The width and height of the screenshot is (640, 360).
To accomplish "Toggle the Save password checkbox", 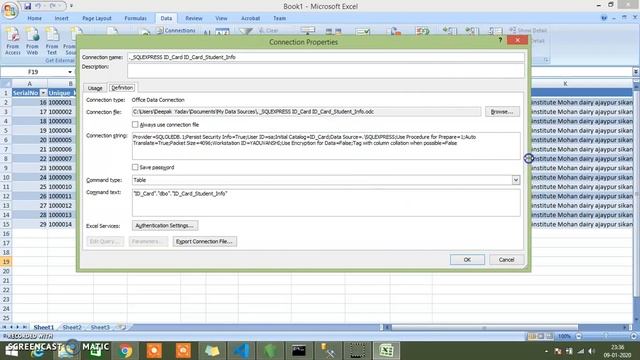I will [x=135, y=167].
